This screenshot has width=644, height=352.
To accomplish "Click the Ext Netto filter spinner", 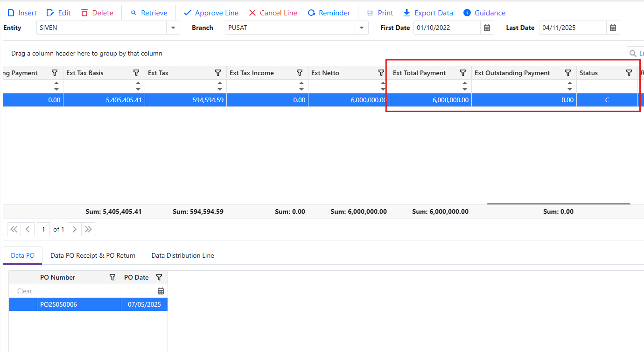I will [383, 86].
